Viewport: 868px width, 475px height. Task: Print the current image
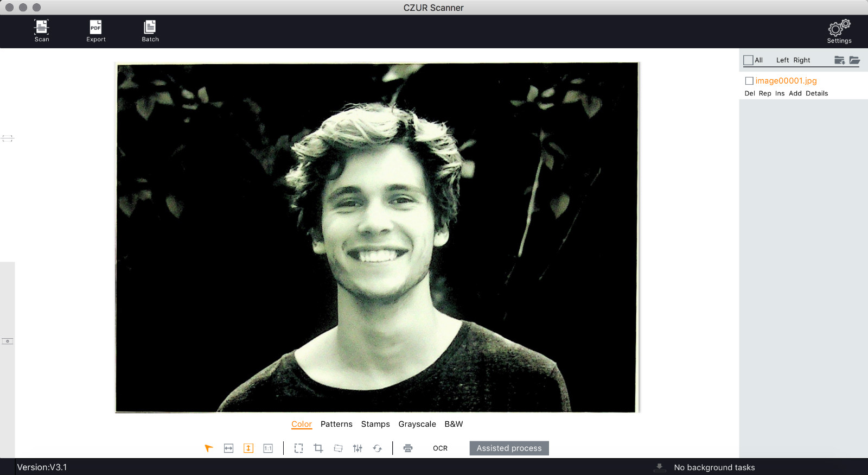(x=408, y=448)
